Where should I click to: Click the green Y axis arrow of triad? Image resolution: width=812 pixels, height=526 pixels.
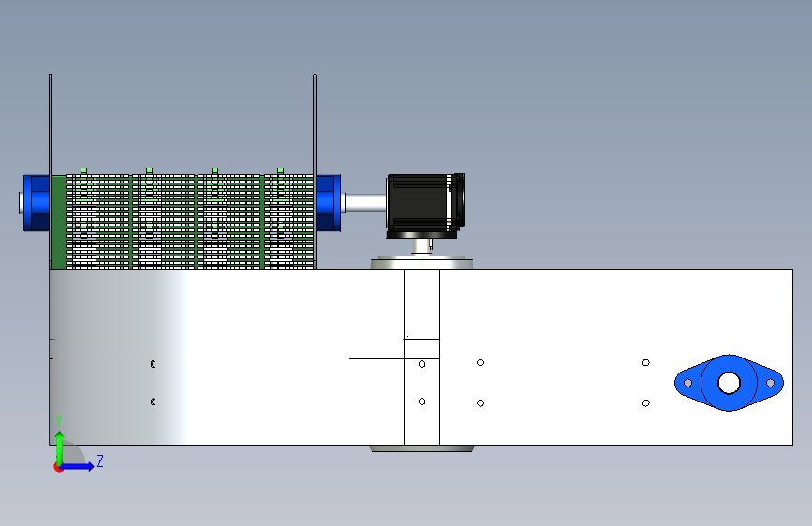pos(60,447)
